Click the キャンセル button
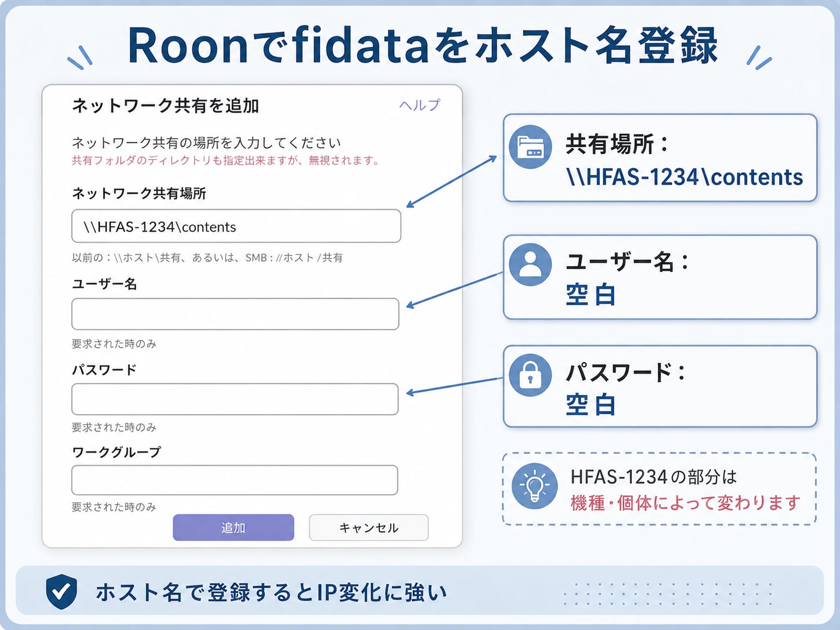 [x=369, y=527]
